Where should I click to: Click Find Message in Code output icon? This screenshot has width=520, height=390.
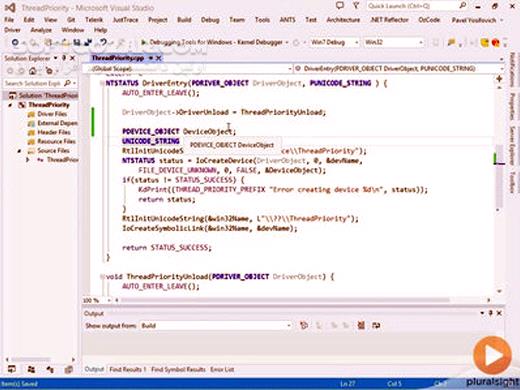[304, 325]
